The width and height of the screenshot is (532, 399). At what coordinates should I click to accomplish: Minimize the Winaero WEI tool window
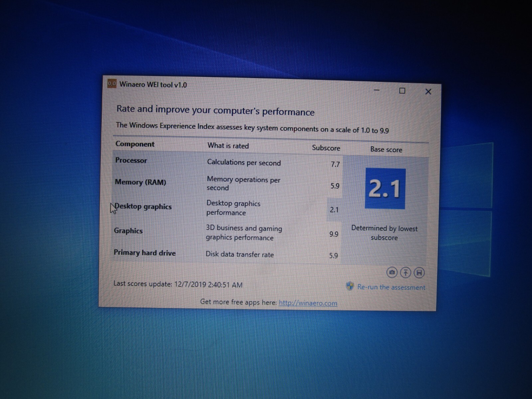377,90
